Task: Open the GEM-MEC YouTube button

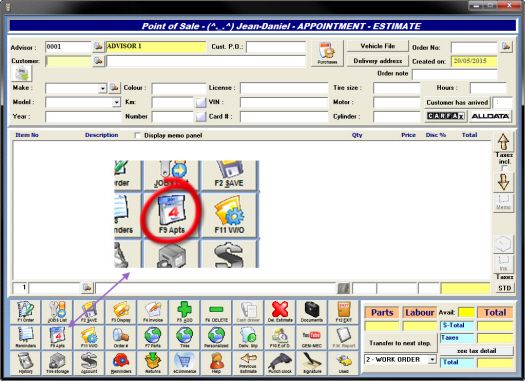Action: [x=312, y=337]
